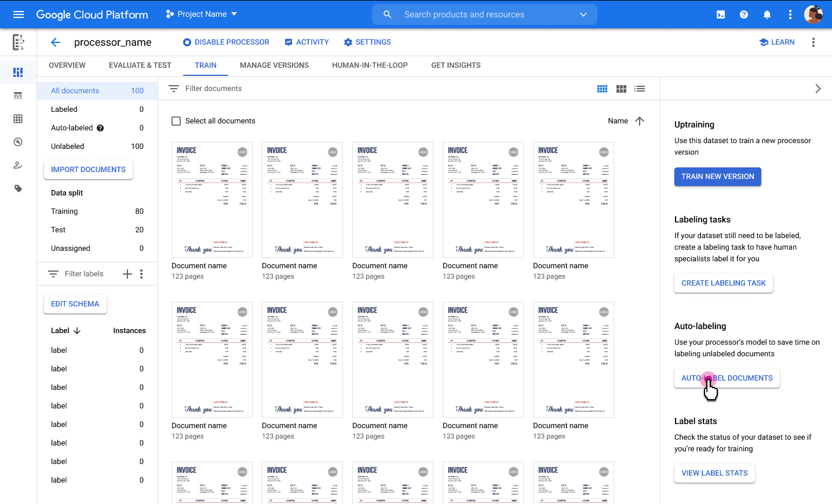Collapse the right side panel chevron

point(818,89)
